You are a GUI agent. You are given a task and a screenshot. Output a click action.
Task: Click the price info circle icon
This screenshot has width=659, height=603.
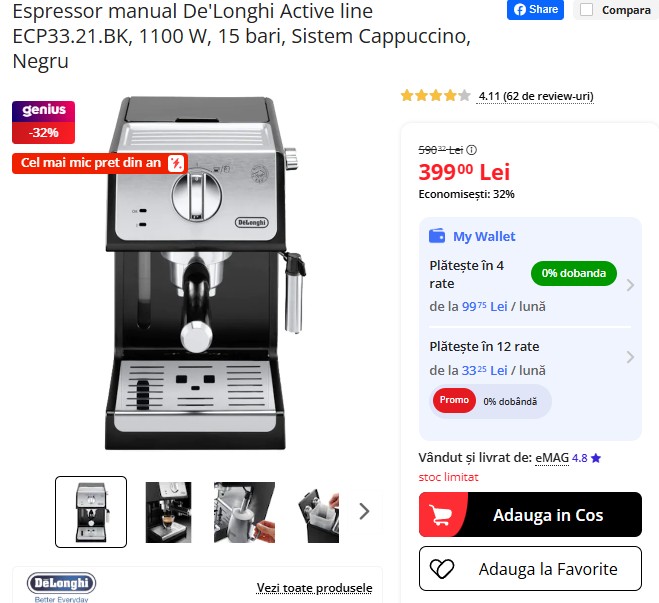[x=472, y=150]
